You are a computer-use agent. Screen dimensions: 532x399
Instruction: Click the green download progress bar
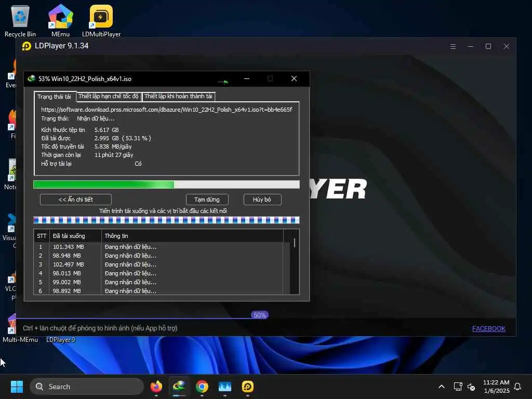(x=166, y=184)
